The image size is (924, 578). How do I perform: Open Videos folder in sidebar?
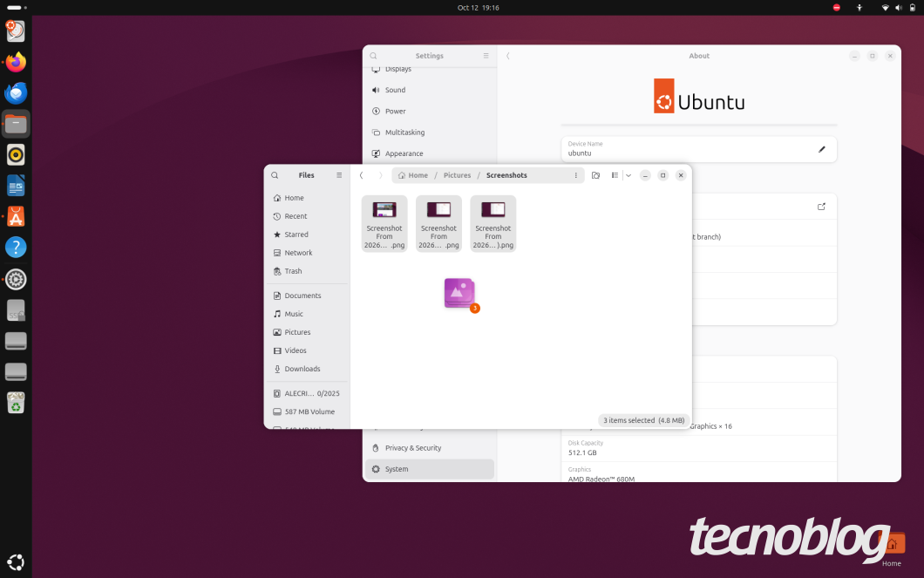click(x=308, y=350)
